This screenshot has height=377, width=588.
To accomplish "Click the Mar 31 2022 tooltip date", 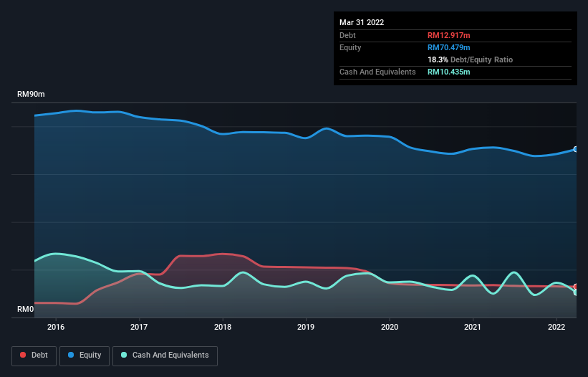I will click(362, 22).
